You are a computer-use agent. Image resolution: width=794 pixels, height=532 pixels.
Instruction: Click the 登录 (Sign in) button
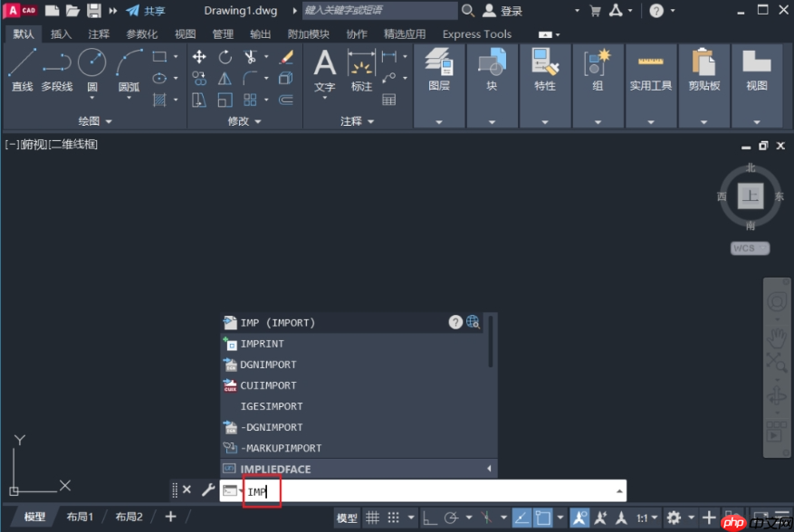click(x=502, y=11)
